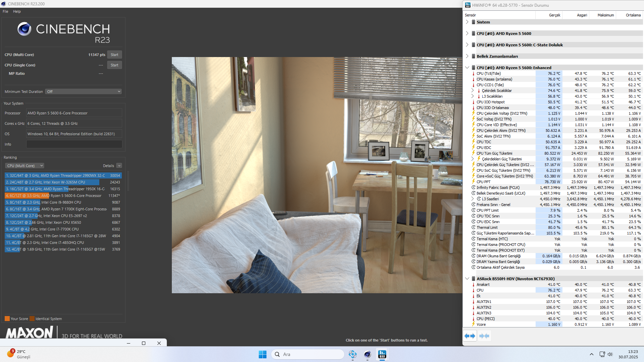Collapse the Ryzen 5 5600 Enhanced group
This screenshot has height=362, width=644.
point(467,68)
